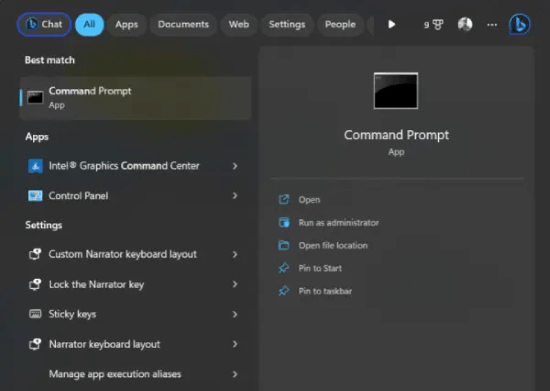Click the Narrator keyboard layout icon
This screenshot has width=550, height=391.
(35, 344)
